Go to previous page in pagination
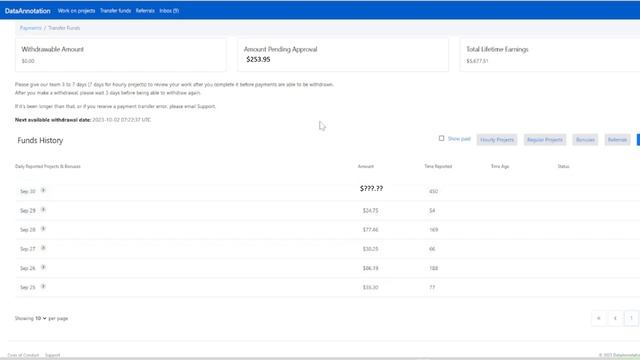 click(615, 318)
